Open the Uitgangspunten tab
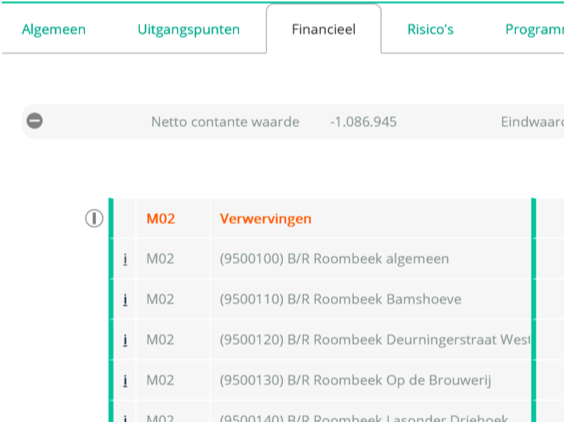564x422 pixels. [188, 30]
